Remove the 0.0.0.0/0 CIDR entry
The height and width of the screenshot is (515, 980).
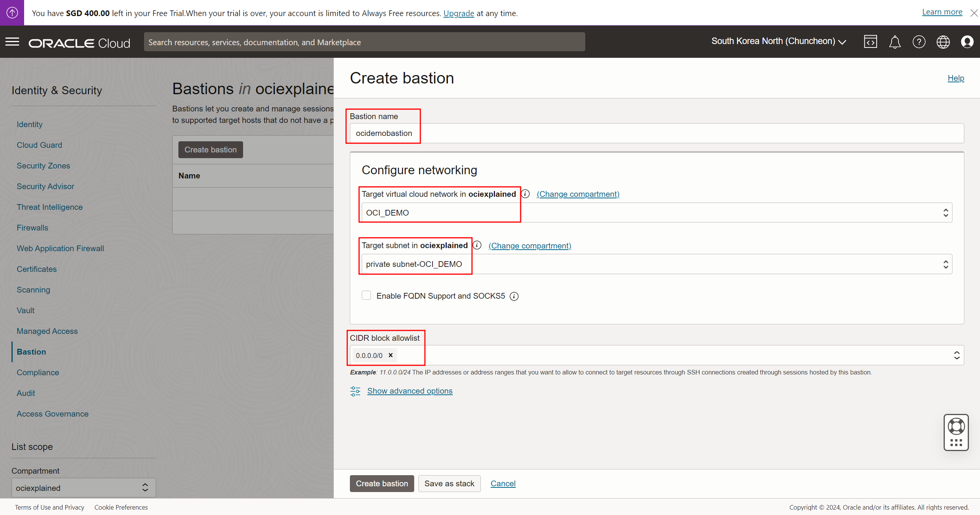tap(390, 355)
